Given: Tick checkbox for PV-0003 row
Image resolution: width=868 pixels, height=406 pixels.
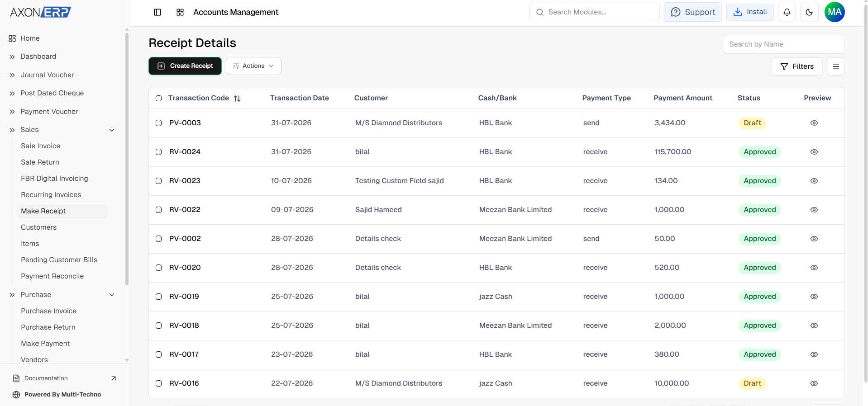Looking at the screenshot, I should [158, 123].
